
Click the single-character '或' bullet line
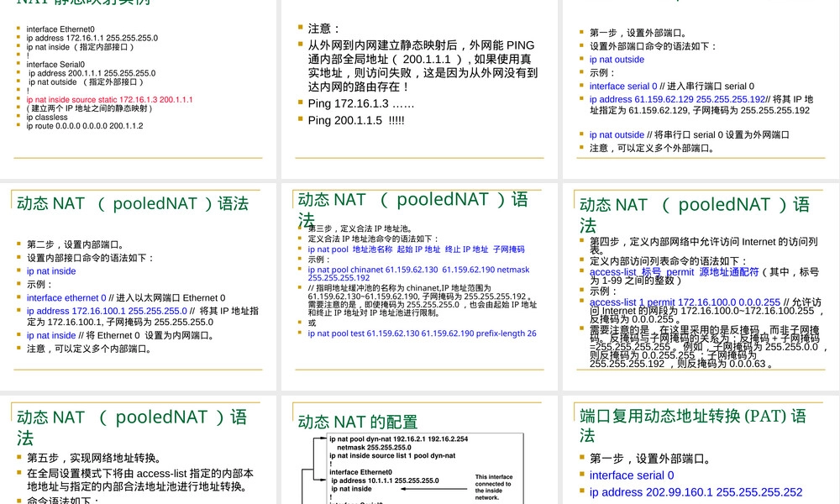click(x=312, y=323)
